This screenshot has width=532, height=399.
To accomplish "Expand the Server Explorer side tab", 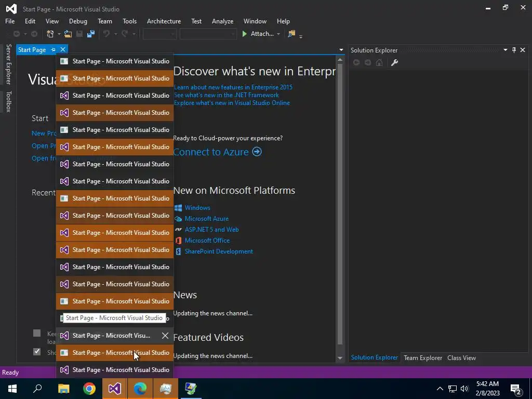I will point(8,64).
